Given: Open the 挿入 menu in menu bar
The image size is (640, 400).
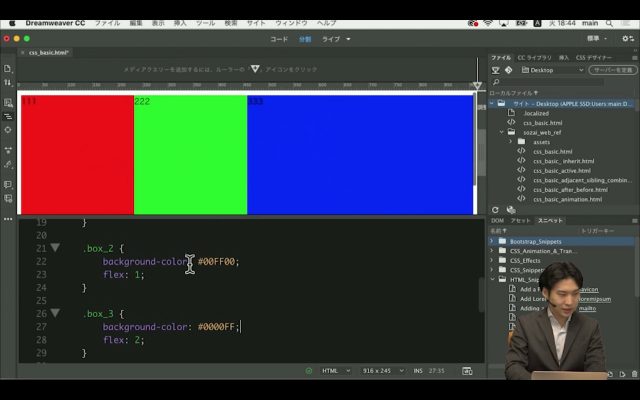Looking at the screenshot, I should tap(180, 22).
